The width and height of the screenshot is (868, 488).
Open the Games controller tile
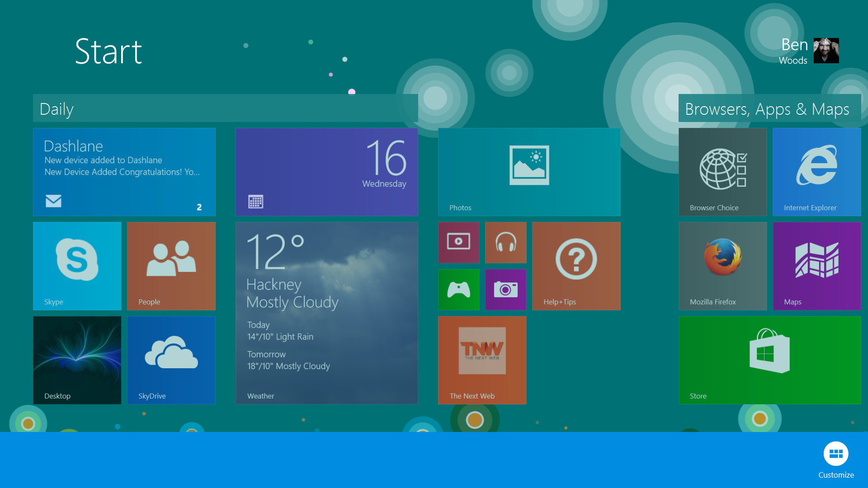click(x=459, y=290)
